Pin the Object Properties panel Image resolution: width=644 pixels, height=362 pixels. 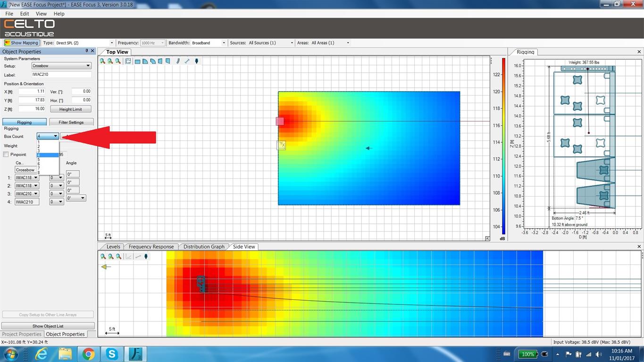click(86, 51)
